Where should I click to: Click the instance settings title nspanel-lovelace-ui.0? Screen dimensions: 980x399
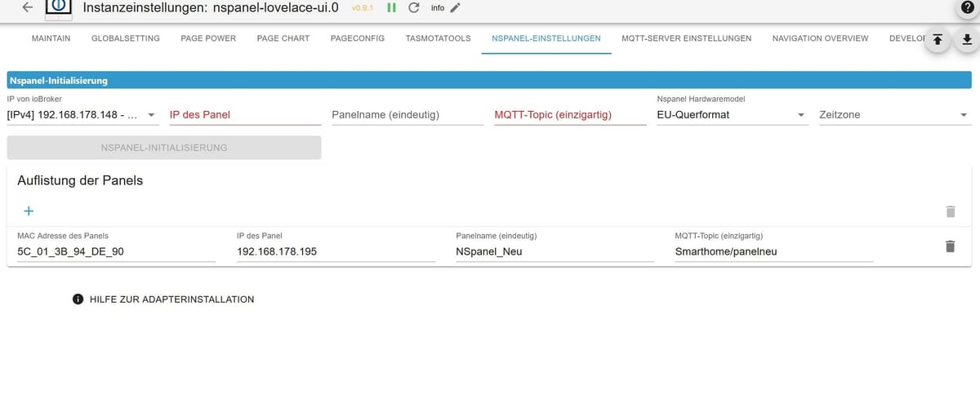[211, 7]
